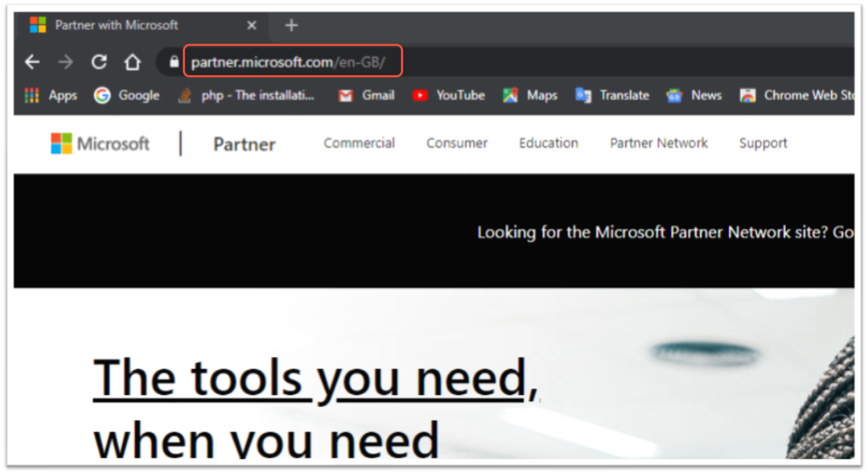The width and height of the screenshot is (868, 474).
Task: Open a new tab with plus button
Action: (x=291, y=25)
